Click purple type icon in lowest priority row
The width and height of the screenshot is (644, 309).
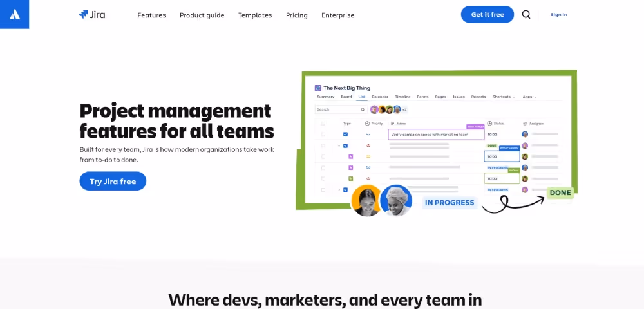coord(351,167)
